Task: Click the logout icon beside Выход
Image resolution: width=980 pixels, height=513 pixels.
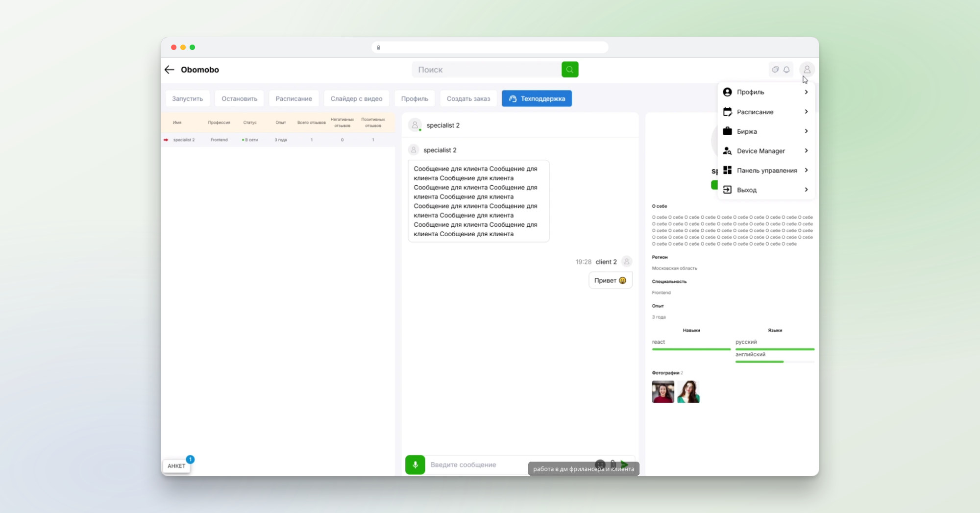Action: tap(727, 190)
